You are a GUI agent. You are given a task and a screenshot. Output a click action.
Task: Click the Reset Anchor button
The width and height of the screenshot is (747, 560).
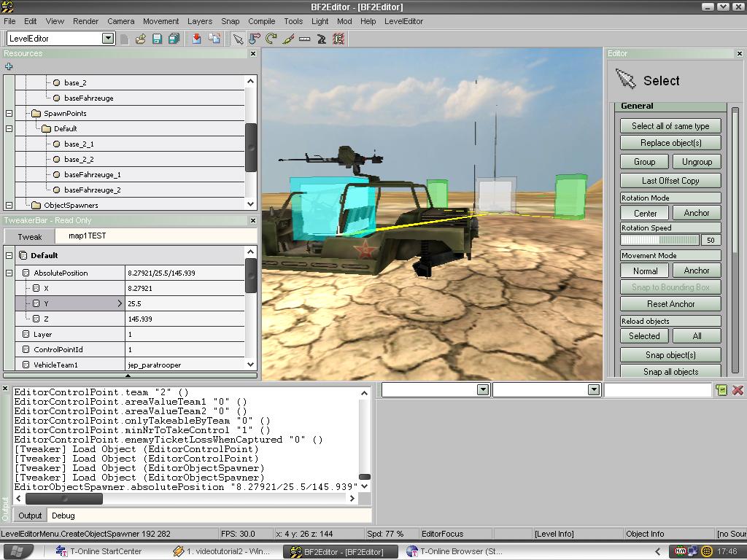click(x=670, y=304)
